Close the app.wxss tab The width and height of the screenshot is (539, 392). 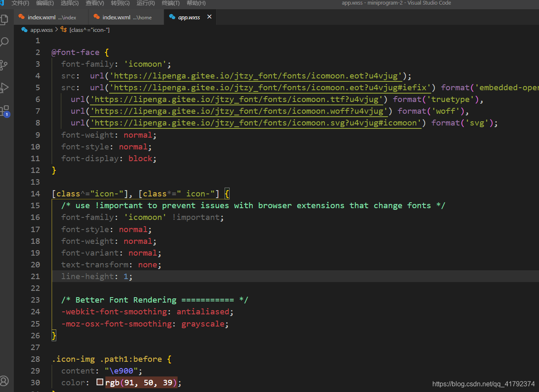coord(209,17)
